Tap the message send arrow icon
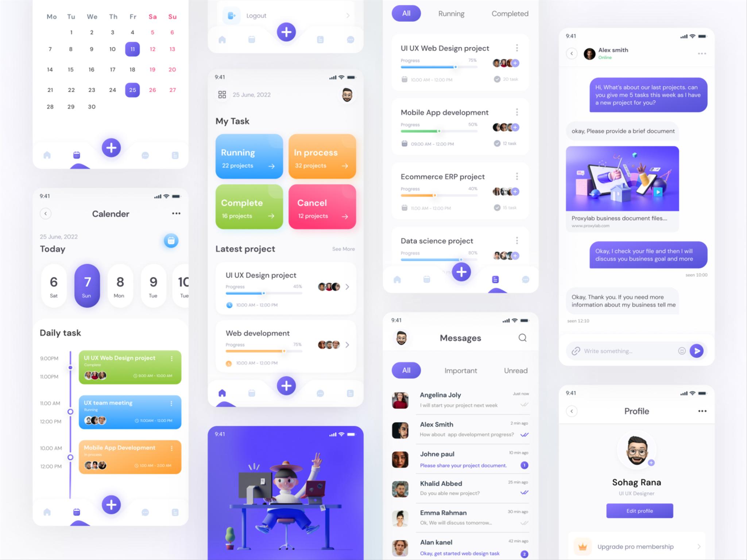This screenshot has width=747, height=560. [696, 351]
